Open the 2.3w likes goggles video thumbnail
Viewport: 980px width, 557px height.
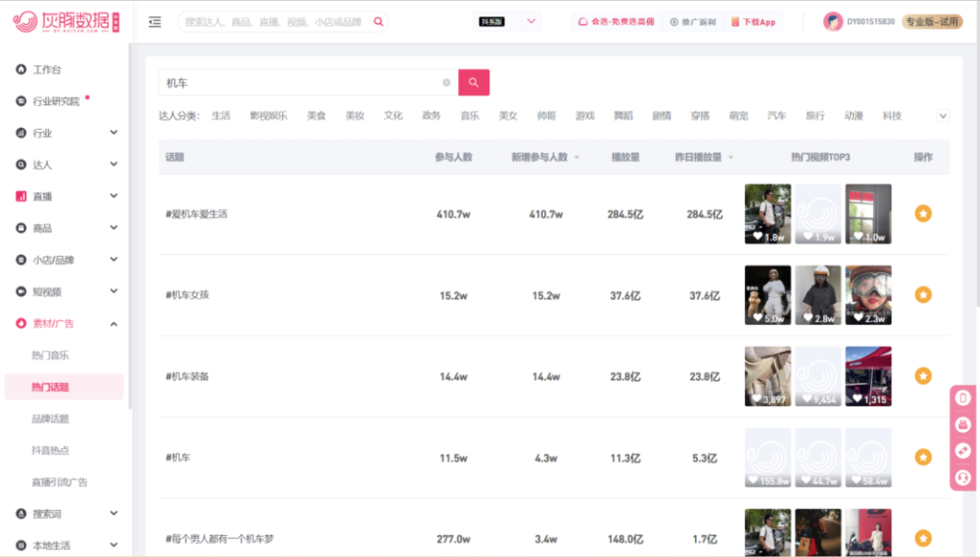point(868,295)
